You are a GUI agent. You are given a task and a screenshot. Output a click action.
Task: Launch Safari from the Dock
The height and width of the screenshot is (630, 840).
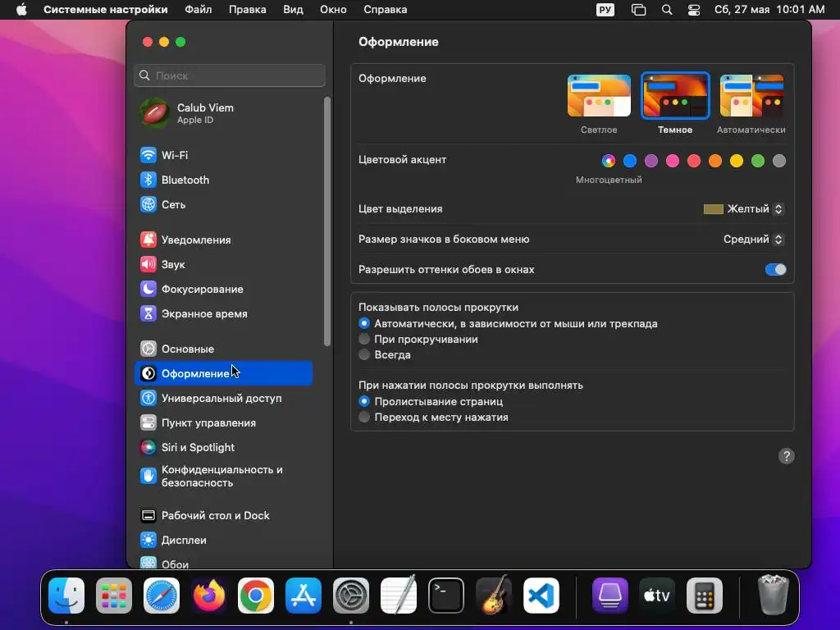tap(162, 596)
